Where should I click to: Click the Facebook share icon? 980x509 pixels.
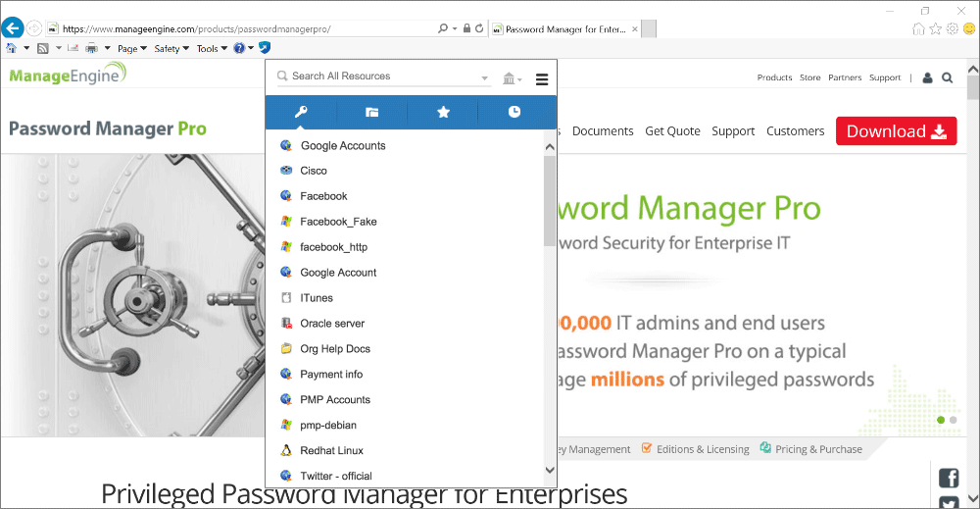click(x=948, y=479)
